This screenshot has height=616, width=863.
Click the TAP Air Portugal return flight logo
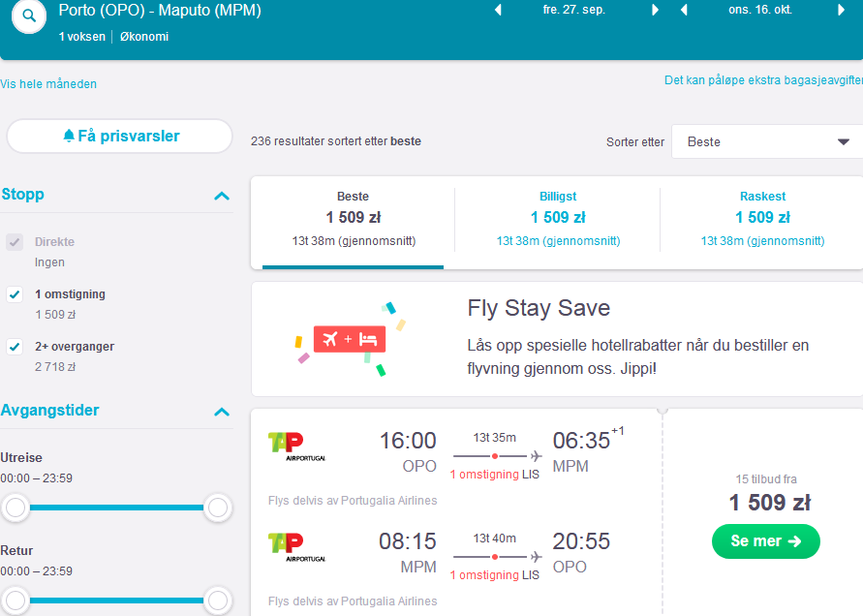pos(296,547)
